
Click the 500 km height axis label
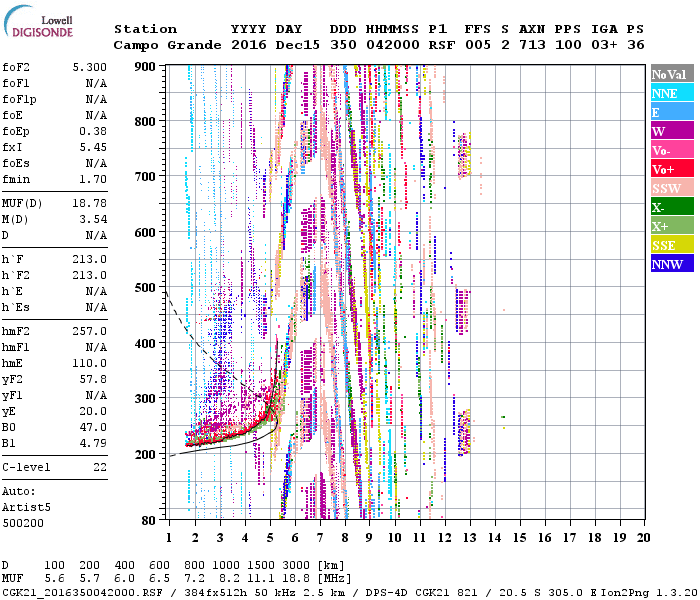[145, 288]
